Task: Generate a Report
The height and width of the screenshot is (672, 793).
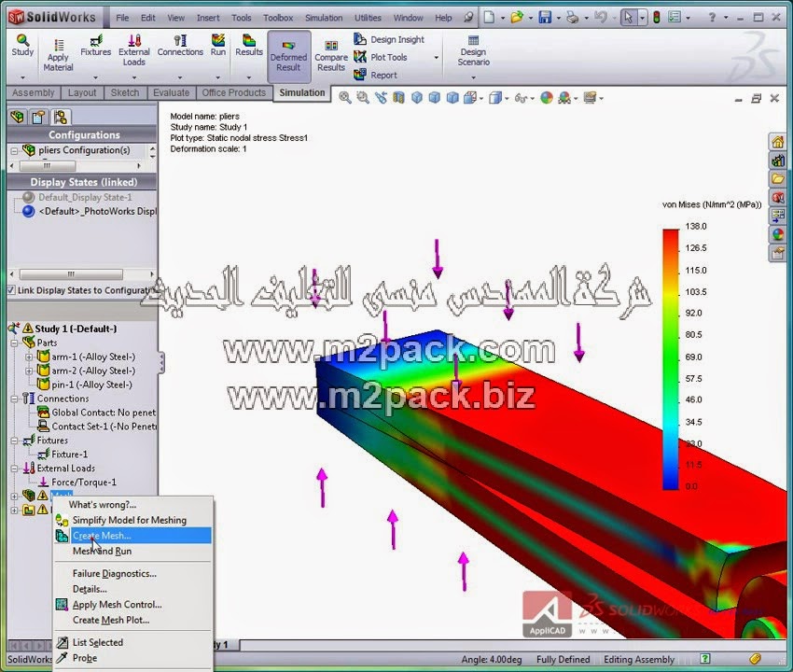Action: [x=375, y=75]
